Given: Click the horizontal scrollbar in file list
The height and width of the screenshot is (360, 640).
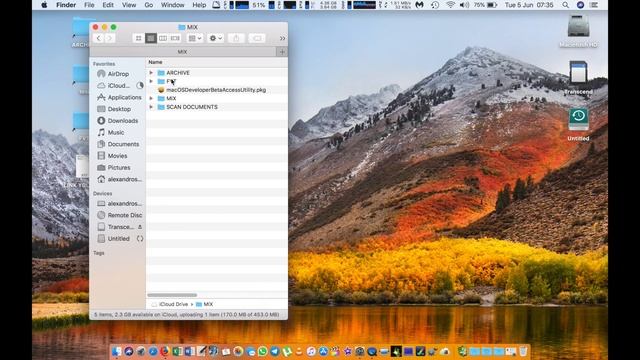Looking at the screenshot, I should click(172, 295).
